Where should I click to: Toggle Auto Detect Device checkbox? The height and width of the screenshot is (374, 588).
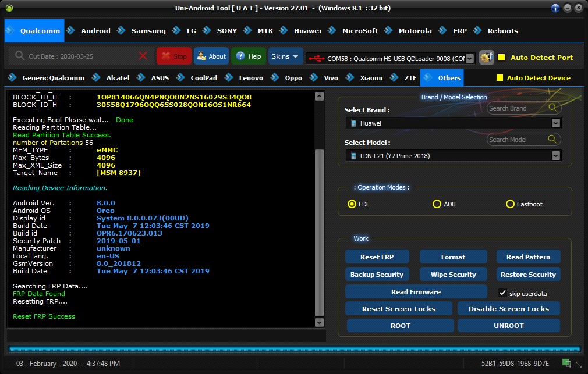click(x=500, y=77)
